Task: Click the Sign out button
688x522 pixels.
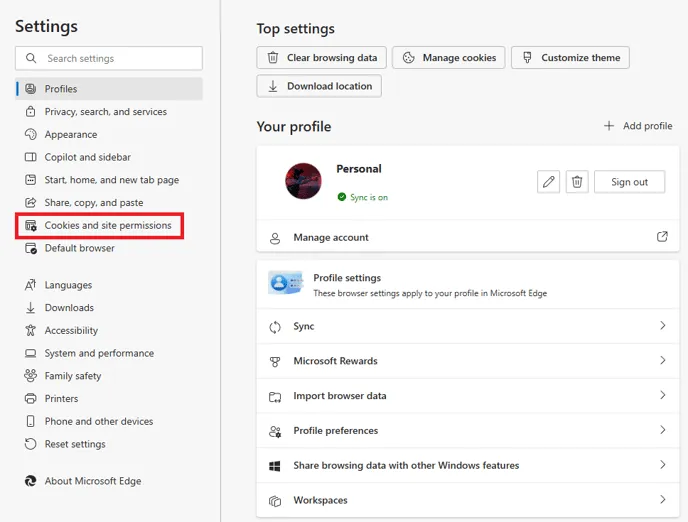Action: tap(629, 182)
